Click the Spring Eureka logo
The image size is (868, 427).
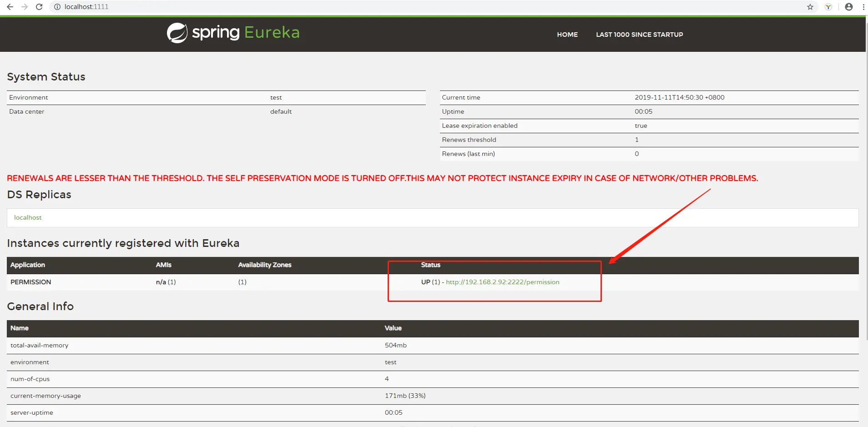point(233,33)
